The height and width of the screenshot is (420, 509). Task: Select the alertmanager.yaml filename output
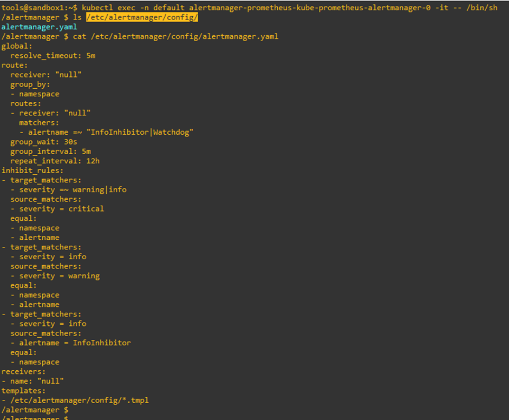38,27
